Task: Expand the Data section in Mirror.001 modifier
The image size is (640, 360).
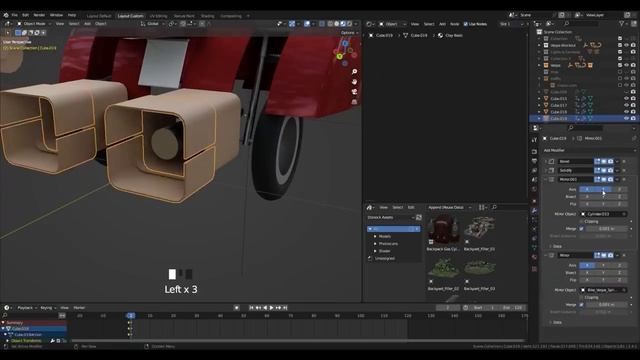Action: [x=557, y=246]
